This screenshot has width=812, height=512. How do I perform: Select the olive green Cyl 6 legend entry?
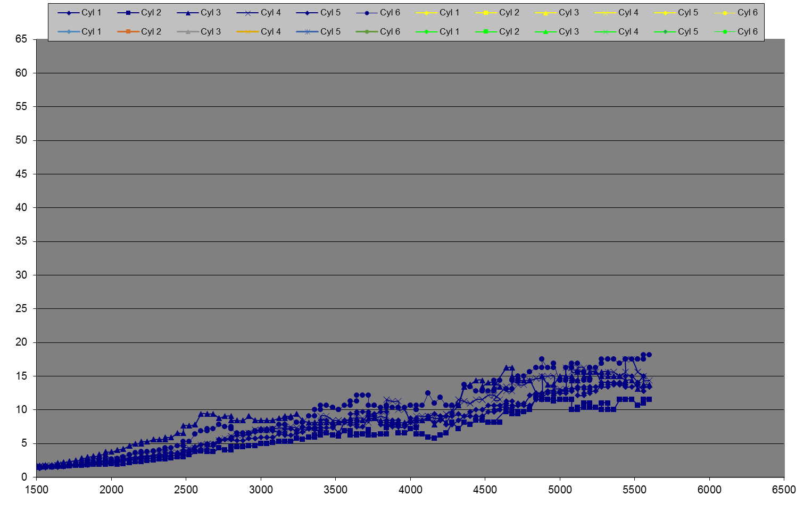pyautogui.click(x=378, y=32)
